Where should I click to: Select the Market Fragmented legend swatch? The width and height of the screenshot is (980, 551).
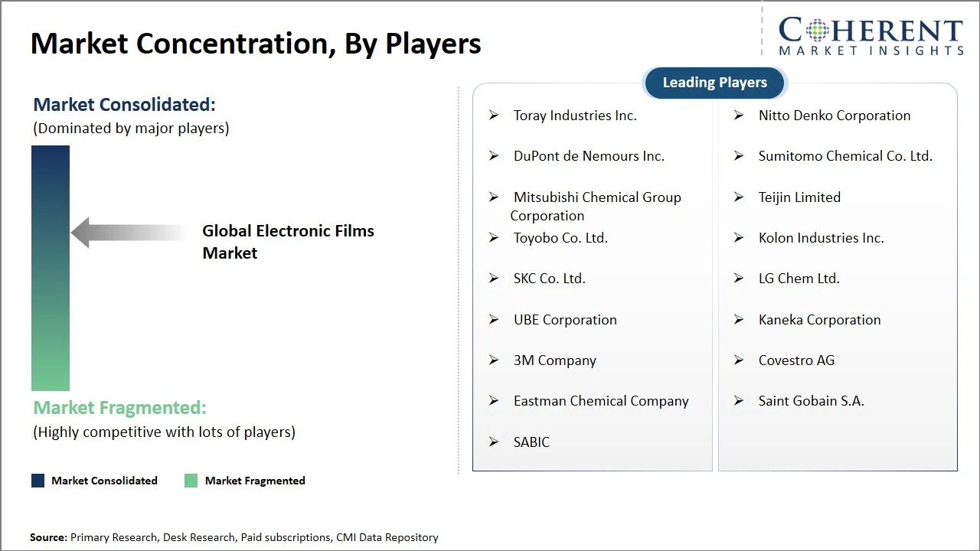[x=191, y=481]
